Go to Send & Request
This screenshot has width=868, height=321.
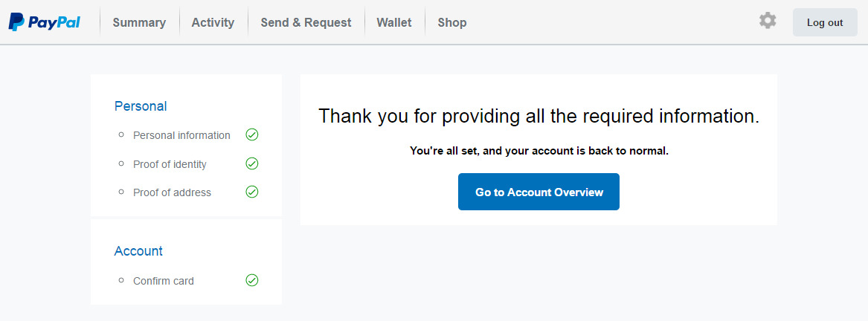(306, 23)
